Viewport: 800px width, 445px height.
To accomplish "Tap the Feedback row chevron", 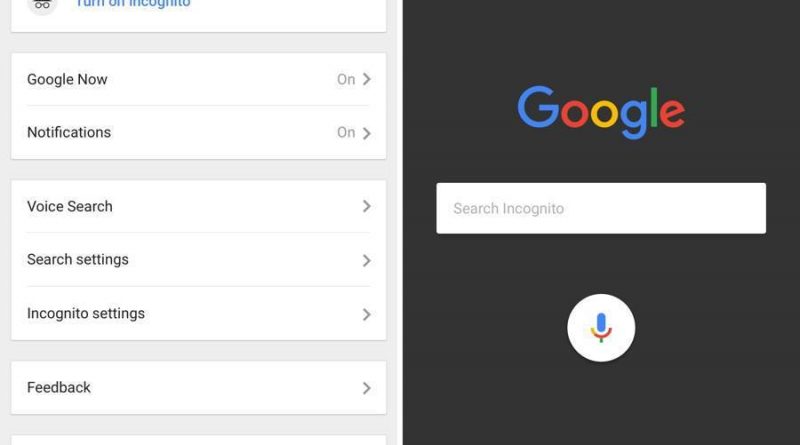I will tap(367, 388).
